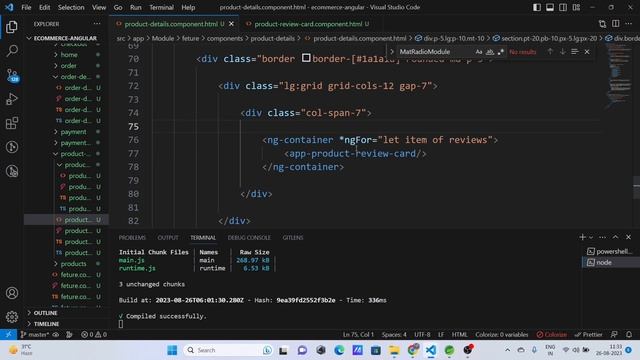Switch to the OUTPUT panel tab
Screen dimensions: 640x360
168,237
